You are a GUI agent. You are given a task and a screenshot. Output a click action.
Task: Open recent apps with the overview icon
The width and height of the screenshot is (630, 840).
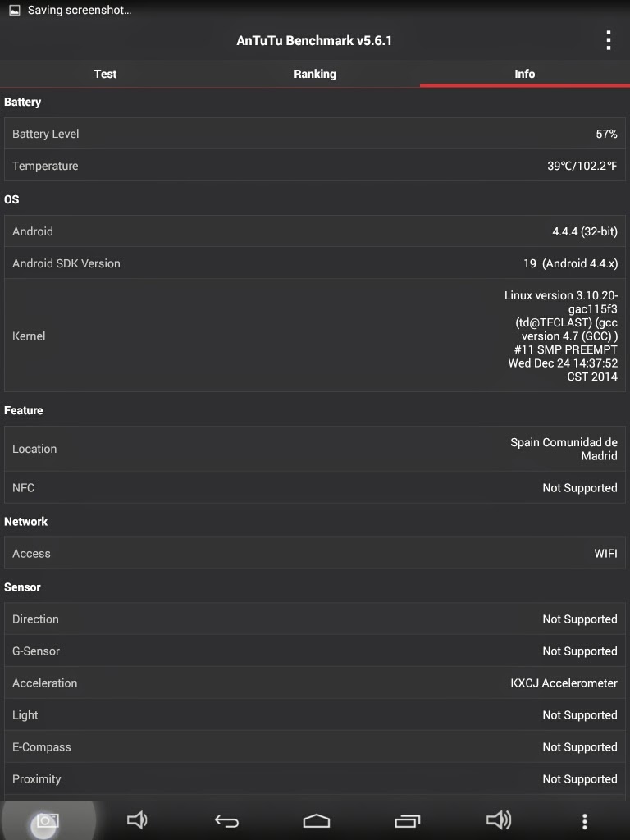tap(407, 820)
